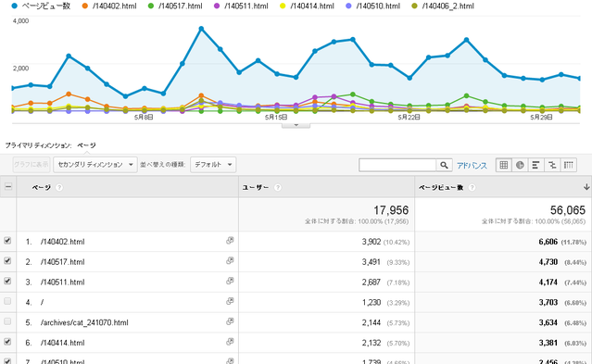The height and width of the screenshot is (364, 592).
Task: Select the data table view icon
Action: (504, 165)
